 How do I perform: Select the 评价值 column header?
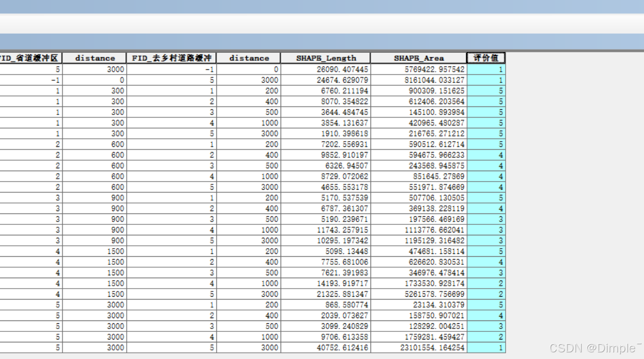pyautogui.click(x=486, y=58)
